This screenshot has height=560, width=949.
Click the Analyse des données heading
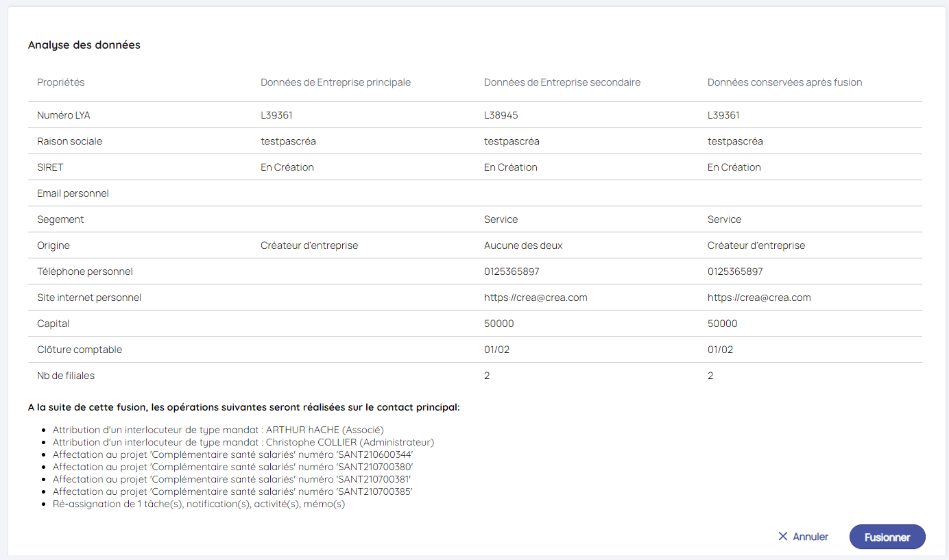coord(84,45)
